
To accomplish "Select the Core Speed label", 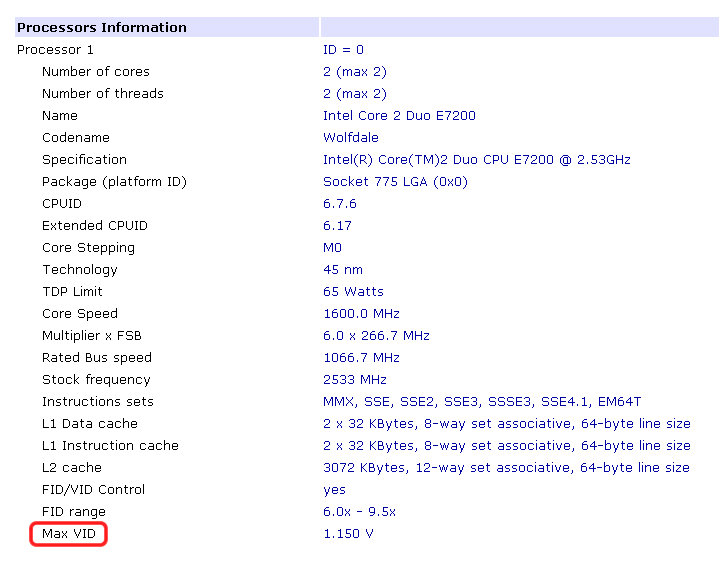I will (x=80, y=314).
